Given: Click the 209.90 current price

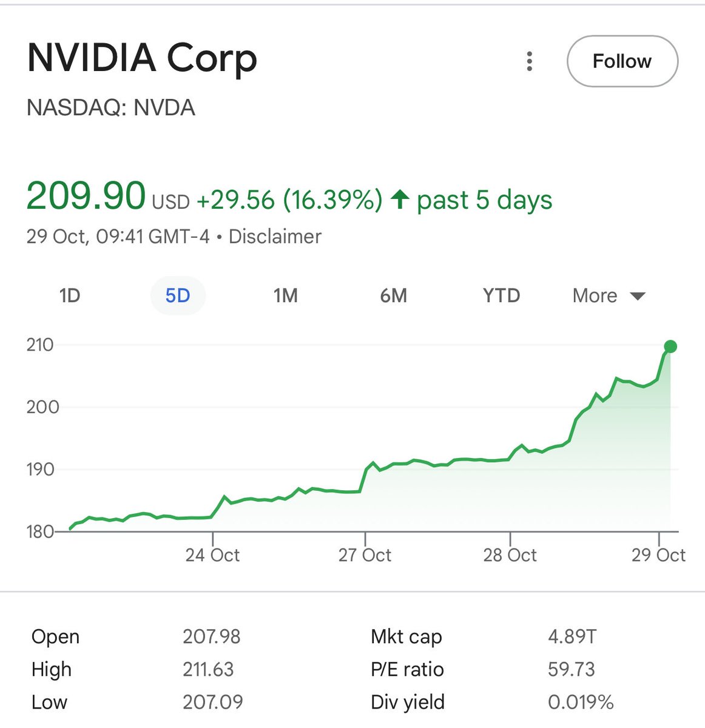Looking at the screenshot, I should point(86,196).
